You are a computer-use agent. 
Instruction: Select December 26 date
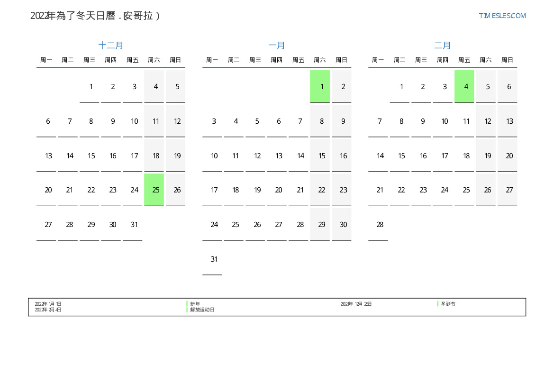click(x=176, y=190)
